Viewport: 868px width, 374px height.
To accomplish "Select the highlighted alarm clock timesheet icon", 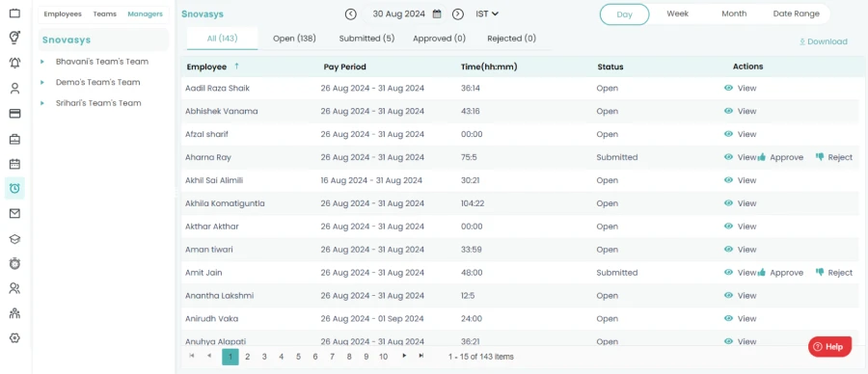I will pyautogui.click(x=14, y=188).
